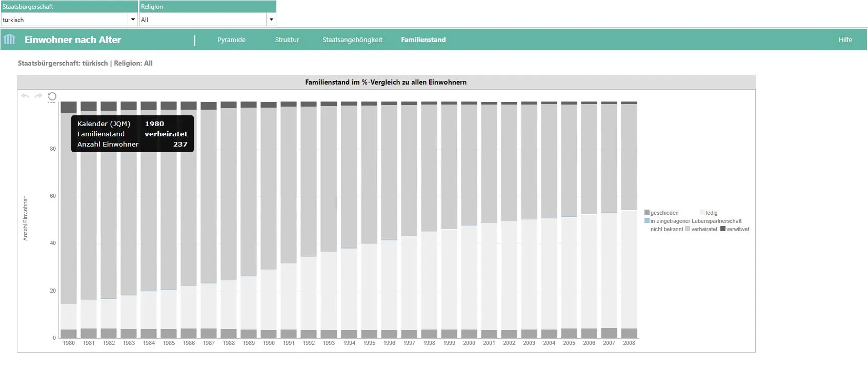Switch to the Pyramide tab
Screen dimensions: 868x390
[x=231, y=40]
